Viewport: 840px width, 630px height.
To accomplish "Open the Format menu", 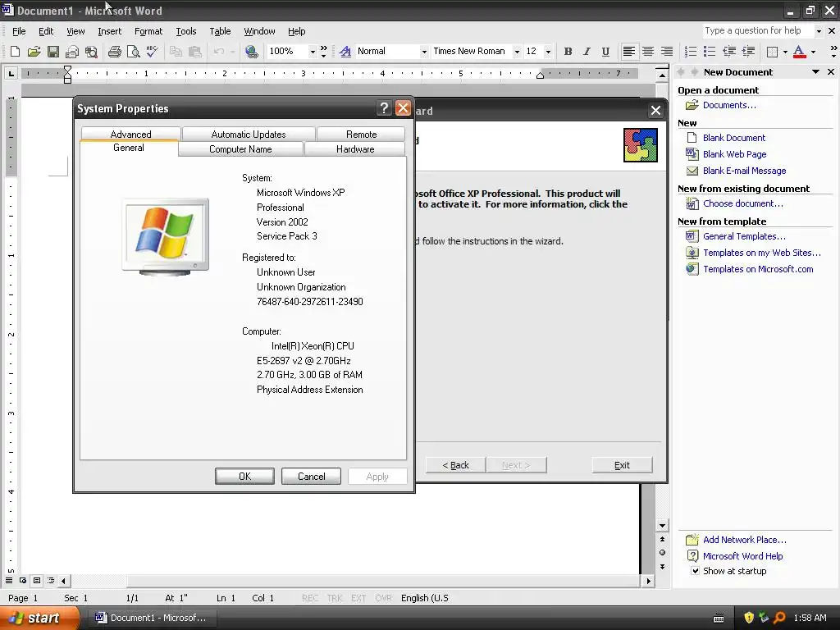I will tap(148, 32).
